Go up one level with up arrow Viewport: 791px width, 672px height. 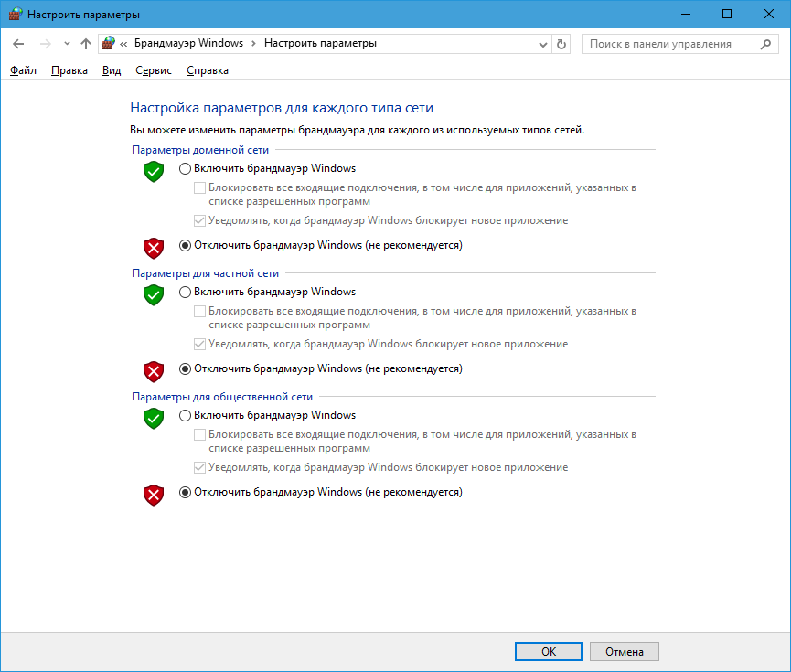tap(86, 44)
